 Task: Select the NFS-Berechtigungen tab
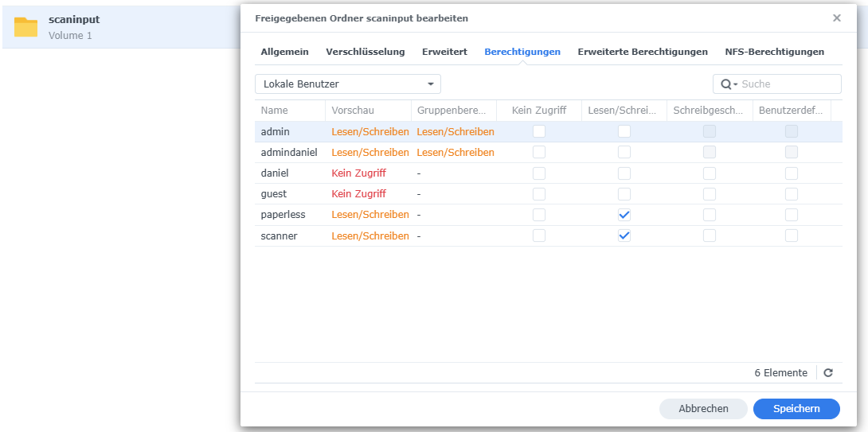pos(774,52)
